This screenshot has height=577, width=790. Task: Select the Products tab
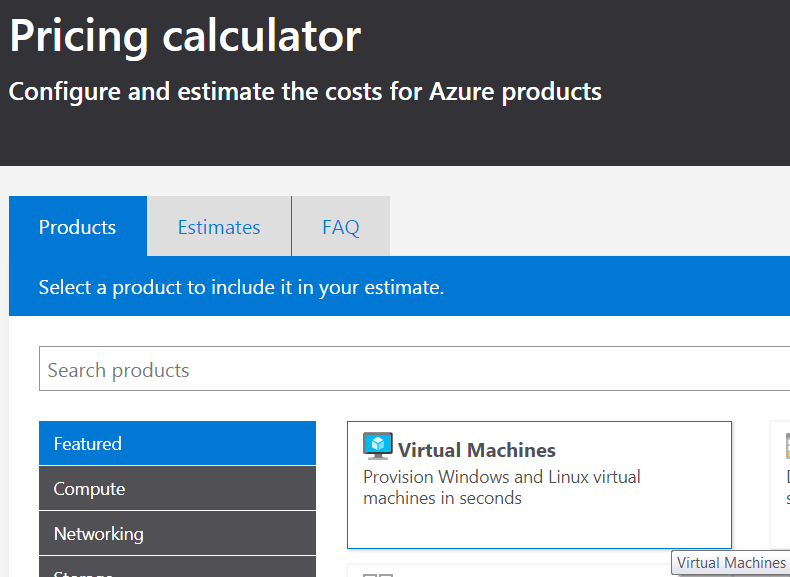pos(78,227)
